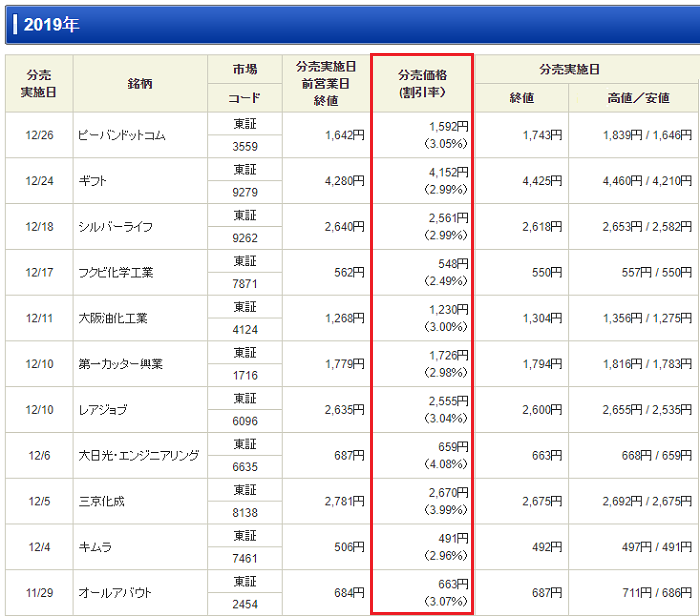Select stock name フクビ化学工業
This screenshot has width=700, height=616.
coord(116,272)
